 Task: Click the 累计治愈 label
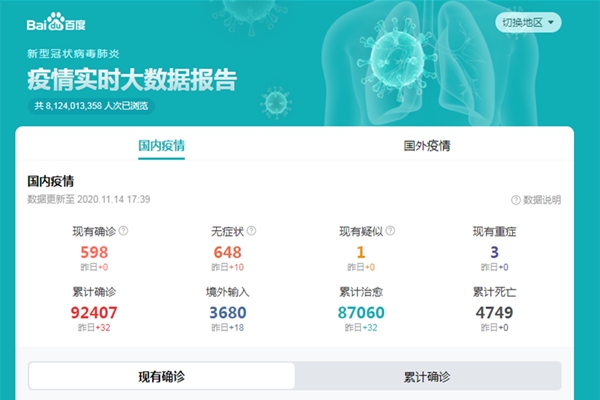point(361,292)
